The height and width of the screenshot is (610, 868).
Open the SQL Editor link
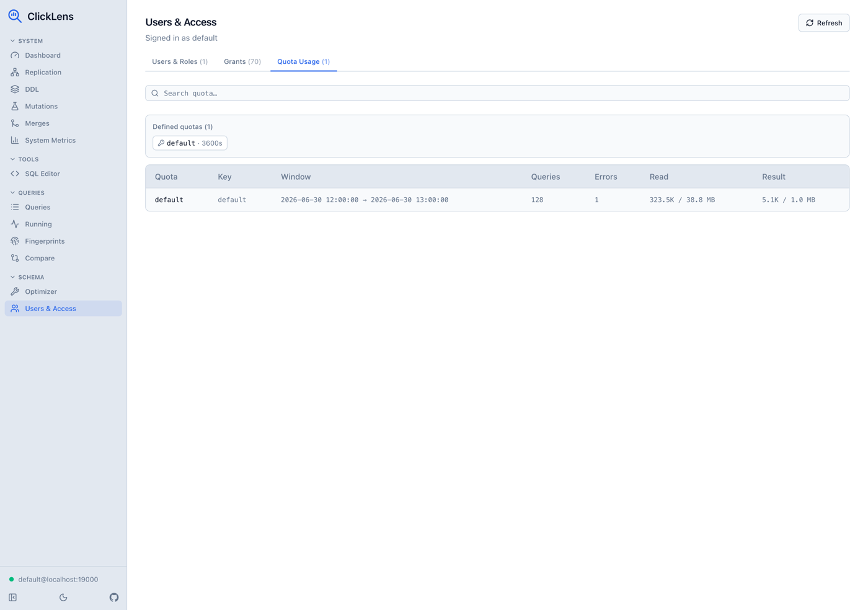point(63,174)
